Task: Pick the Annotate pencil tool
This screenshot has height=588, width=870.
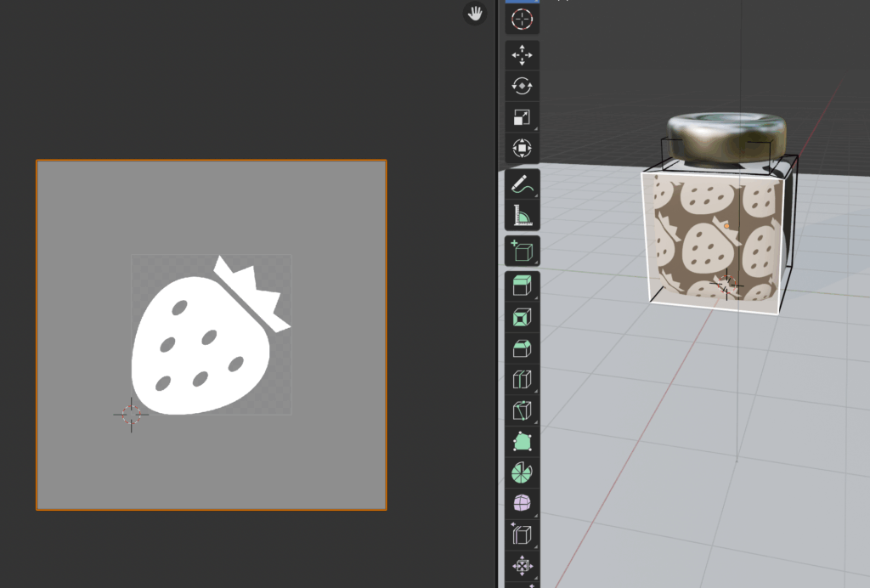Action: point(522,184)
